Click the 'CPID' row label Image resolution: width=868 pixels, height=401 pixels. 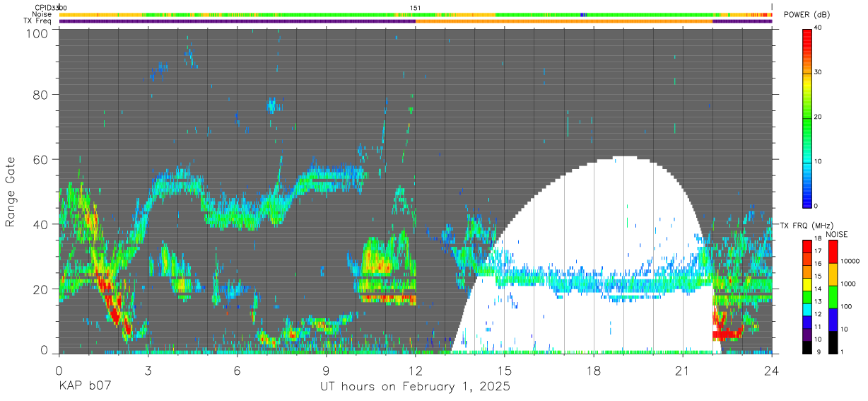pyautogui.click(x=42, y=8)
